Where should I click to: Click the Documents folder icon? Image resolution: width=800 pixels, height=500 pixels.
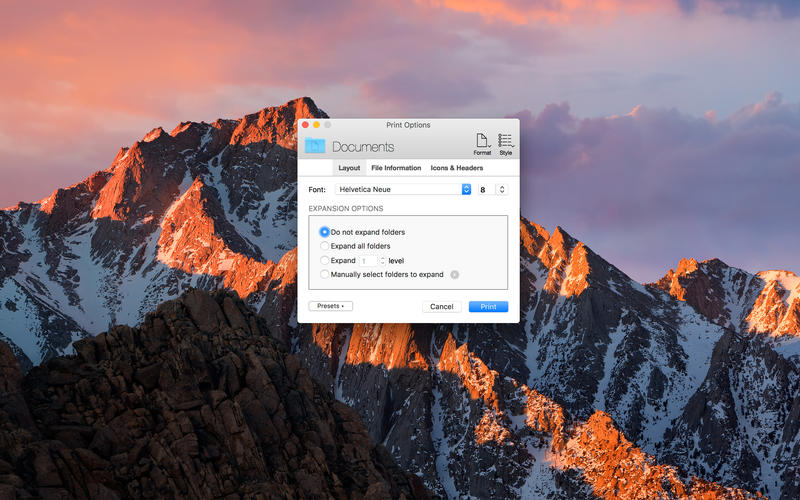pos(315,145)
